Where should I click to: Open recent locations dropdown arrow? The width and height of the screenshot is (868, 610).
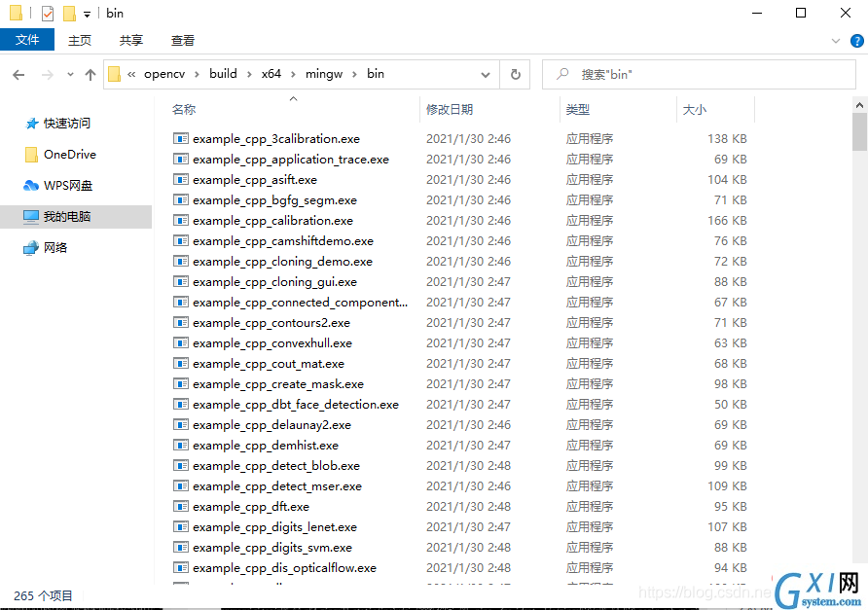(70, 74)
